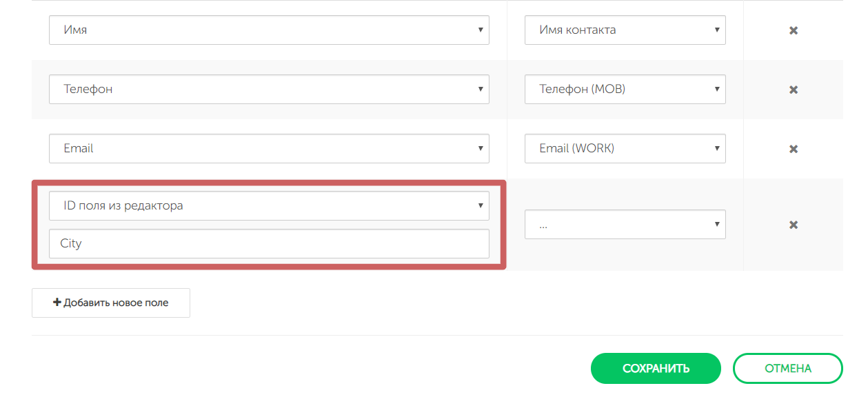
Task: Click the Отмена button
Action: click(787, 369)
